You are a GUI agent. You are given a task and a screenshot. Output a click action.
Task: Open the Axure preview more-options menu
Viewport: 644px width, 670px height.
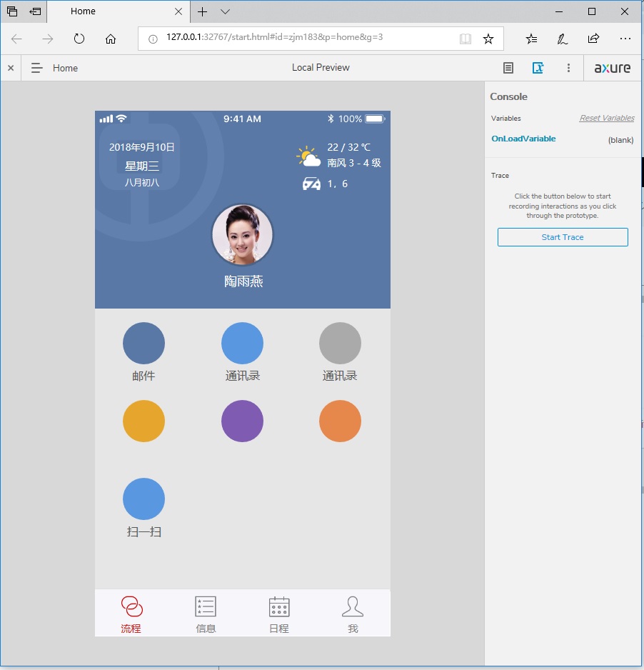pos(568,68)
